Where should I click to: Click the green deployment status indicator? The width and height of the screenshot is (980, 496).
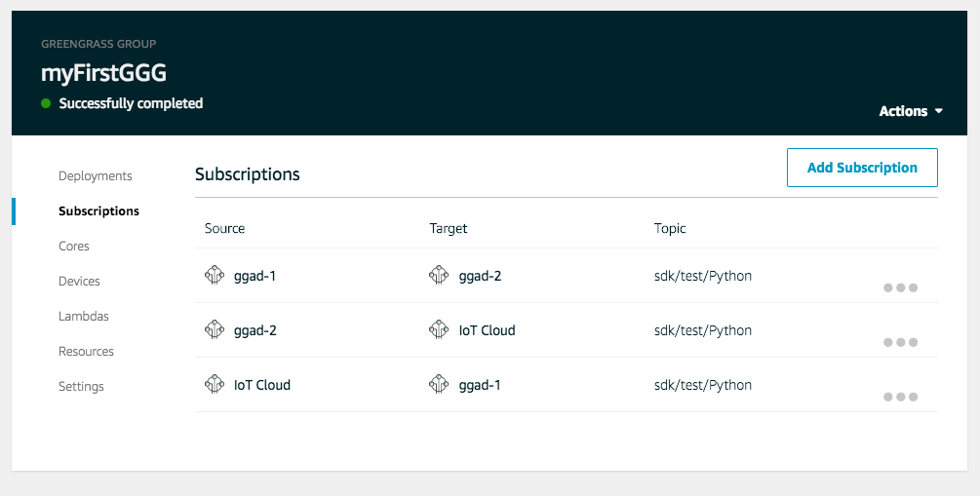point(46,103)
